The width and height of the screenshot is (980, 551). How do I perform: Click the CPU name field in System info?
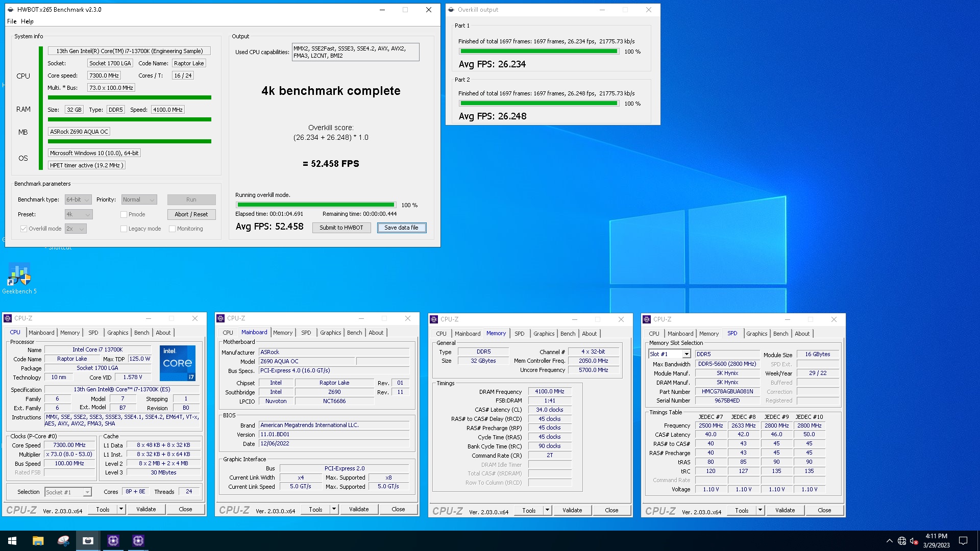[x=129, y=51]
